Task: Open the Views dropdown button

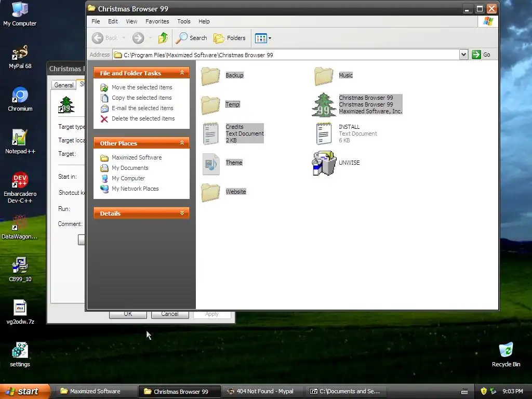Action: click(262, 38)
